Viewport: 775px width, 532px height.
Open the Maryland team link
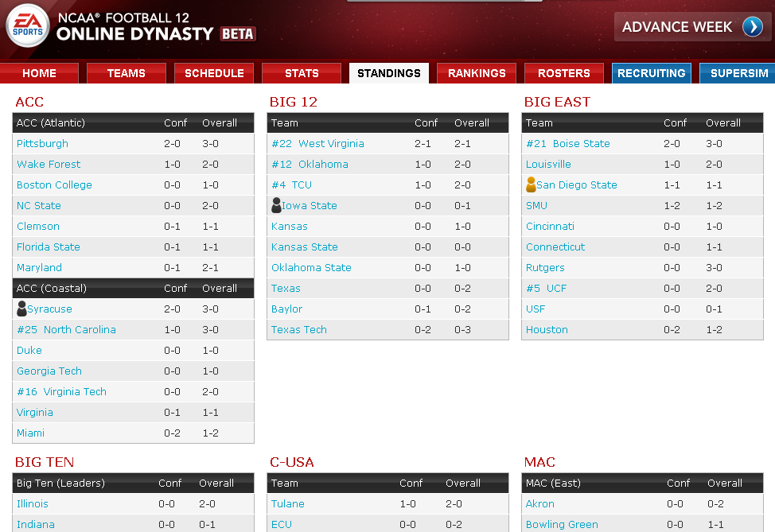point(40,268)
